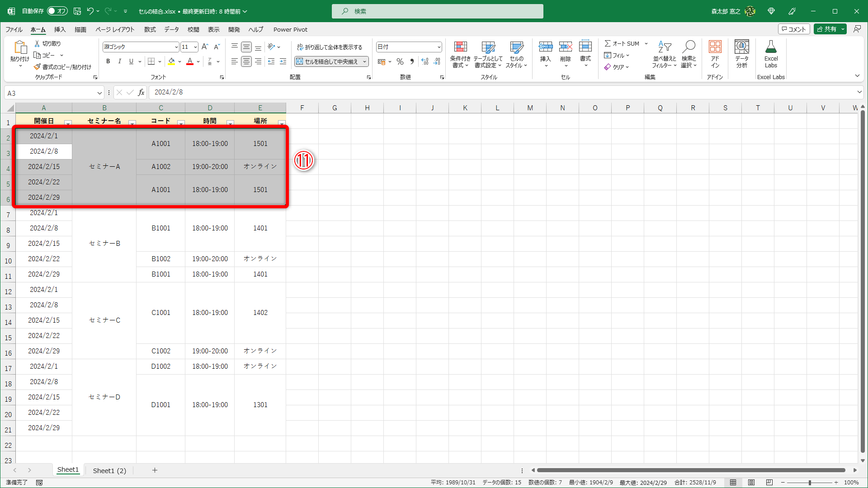Toggle the AutoSave switch
The height and width of the screenshot is (488, 868).
[57, 11]
